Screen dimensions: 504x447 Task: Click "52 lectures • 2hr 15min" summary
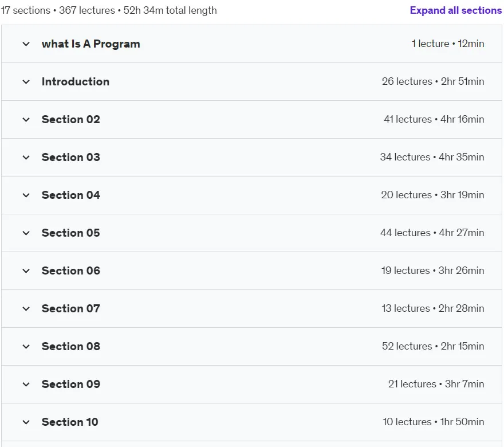point(433,346)
